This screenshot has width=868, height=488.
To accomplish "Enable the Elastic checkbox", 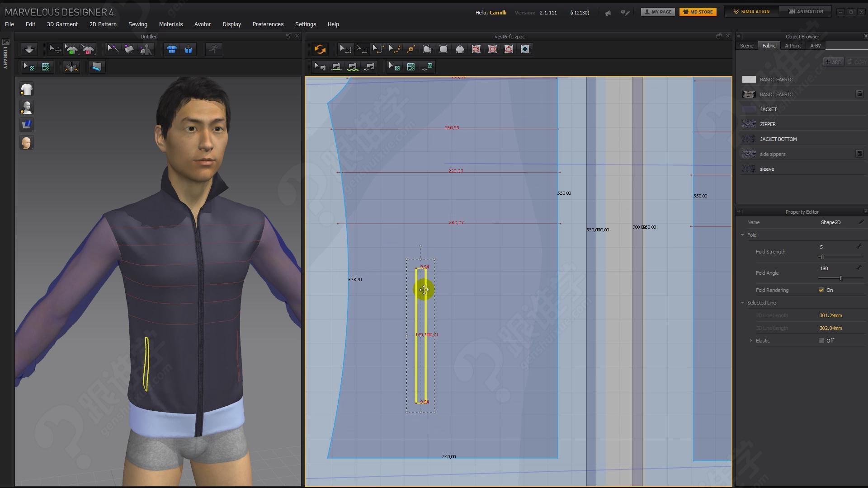I will (x=821, y=341).
